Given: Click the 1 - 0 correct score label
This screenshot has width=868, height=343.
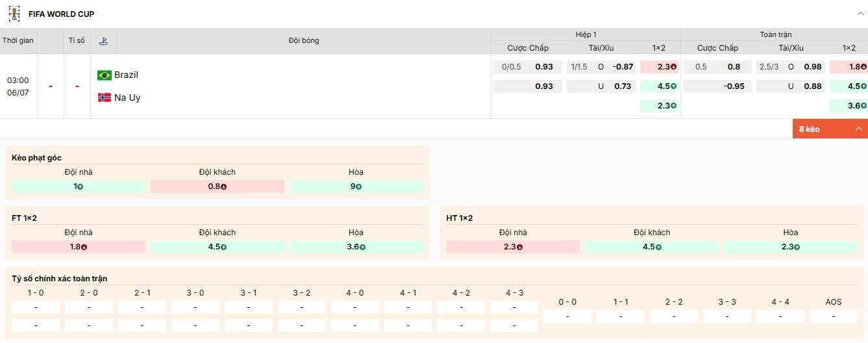Looking at the screenshot, I should 36,293.
